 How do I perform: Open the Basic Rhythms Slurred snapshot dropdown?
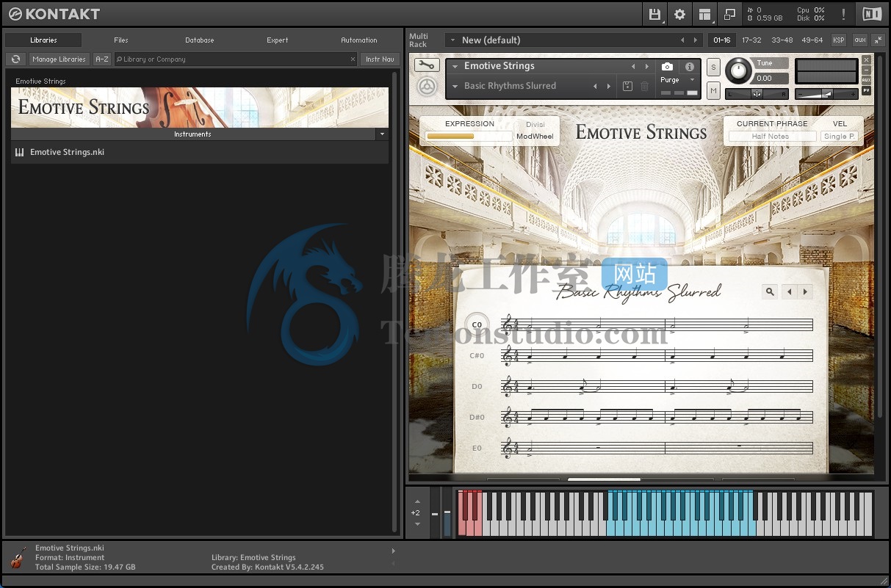coord(455,86)
